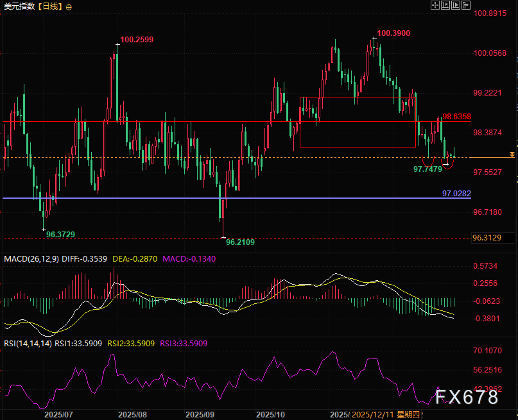Click the 2025/10 date on time axis
518x420 pixels.
(270, 414)
